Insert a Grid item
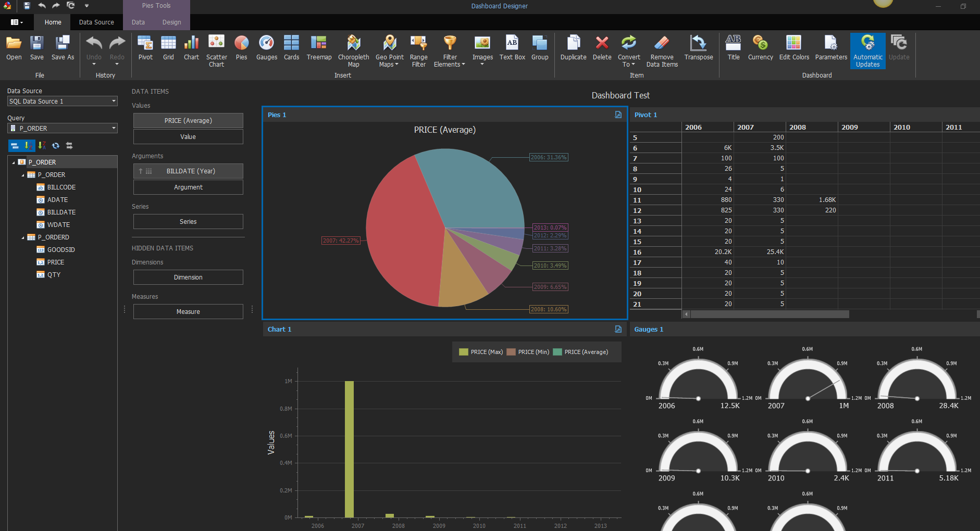Screen dimensions: 980x531 coord(168,48)
